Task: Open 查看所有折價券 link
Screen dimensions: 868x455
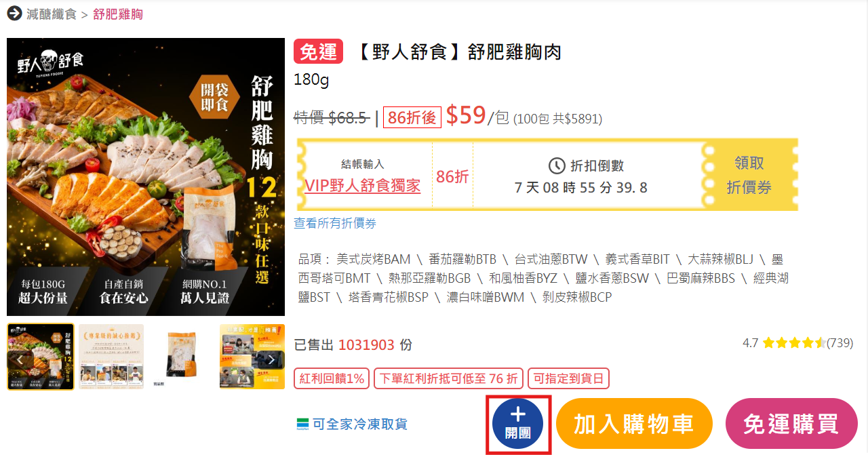Action: [x=335, y=223]
